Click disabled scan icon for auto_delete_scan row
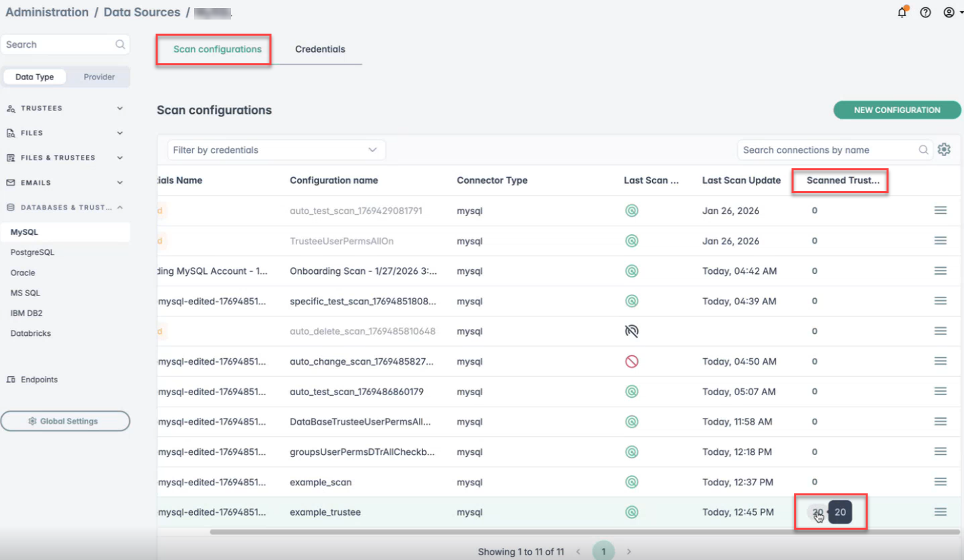The image size is (964, 560). (x=631, y=331)
